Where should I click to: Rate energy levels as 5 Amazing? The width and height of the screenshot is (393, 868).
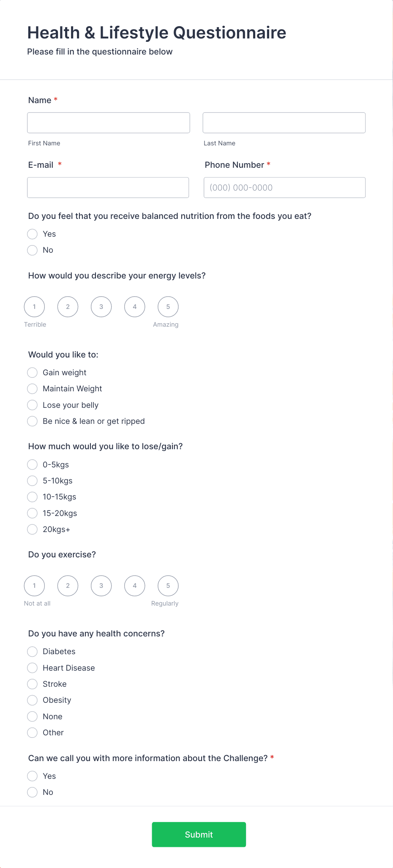(168, 306)
